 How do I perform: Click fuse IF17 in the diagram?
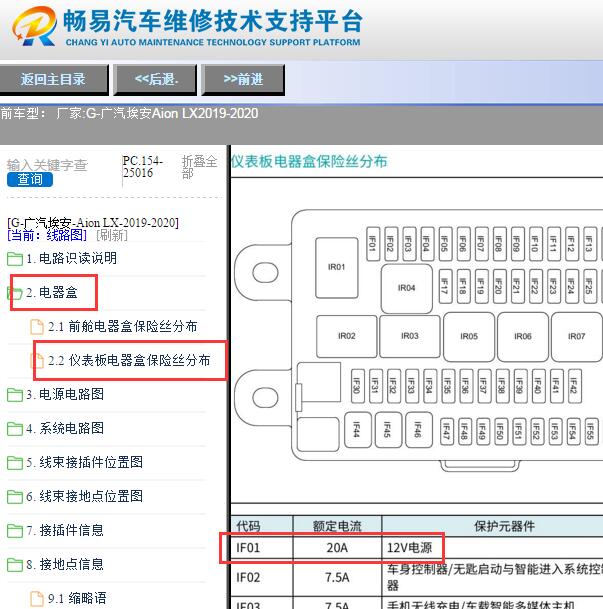pos(445,286)
